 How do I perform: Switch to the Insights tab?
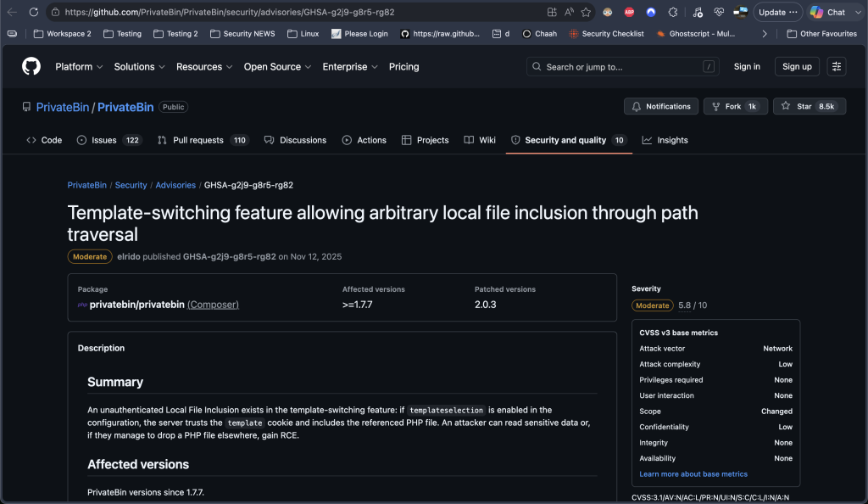point(665,140)
